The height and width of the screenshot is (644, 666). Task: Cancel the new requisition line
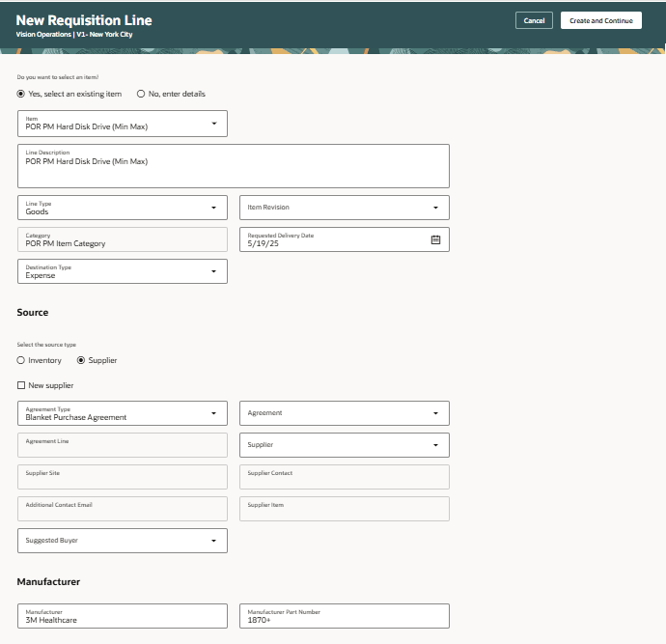[534, 20]
